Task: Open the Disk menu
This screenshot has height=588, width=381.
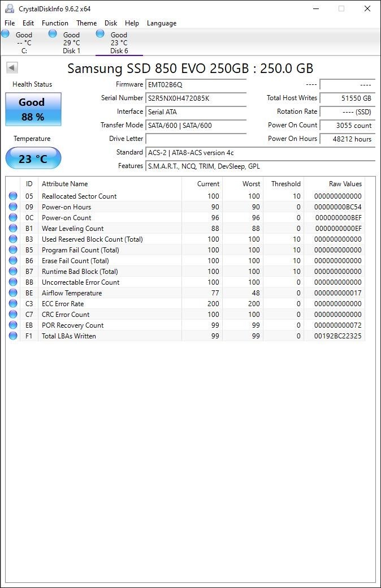Action: pyautogui.click(x=111, y=23)
